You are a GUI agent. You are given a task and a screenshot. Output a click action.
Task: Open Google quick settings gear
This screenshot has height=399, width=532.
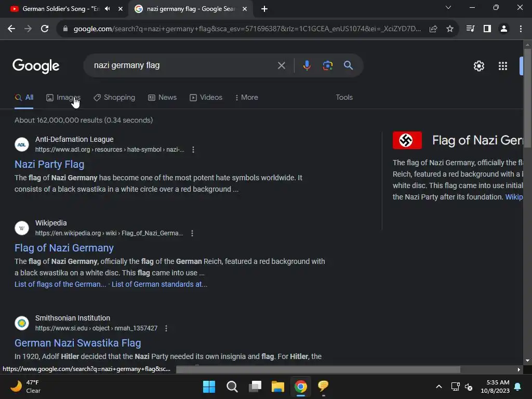(x=478, y=66)
